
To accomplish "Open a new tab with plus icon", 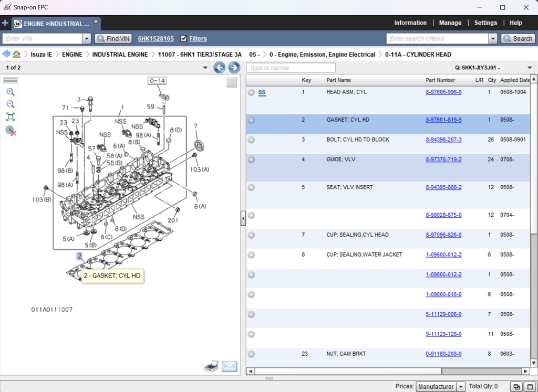I will (x=5, y=23).
